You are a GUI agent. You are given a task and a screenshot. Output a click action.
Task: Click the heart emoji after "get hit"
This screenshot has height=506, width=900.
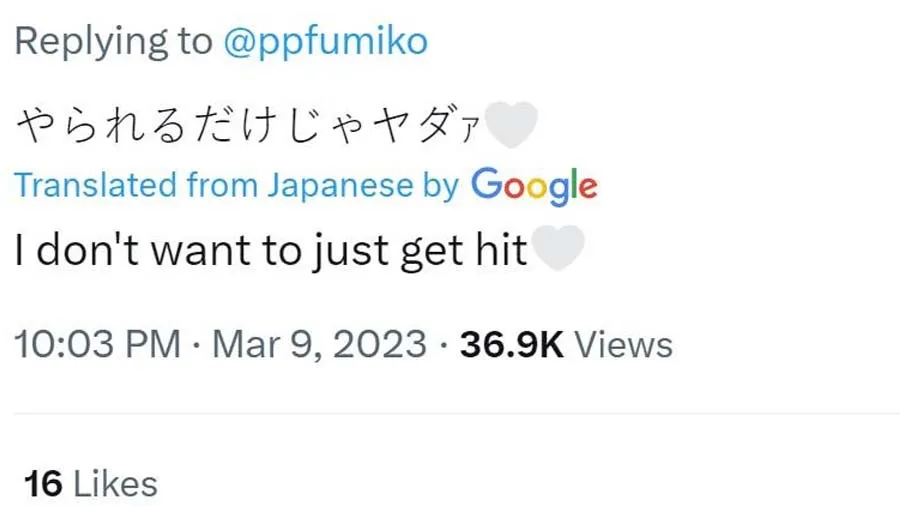click(554, 250)
